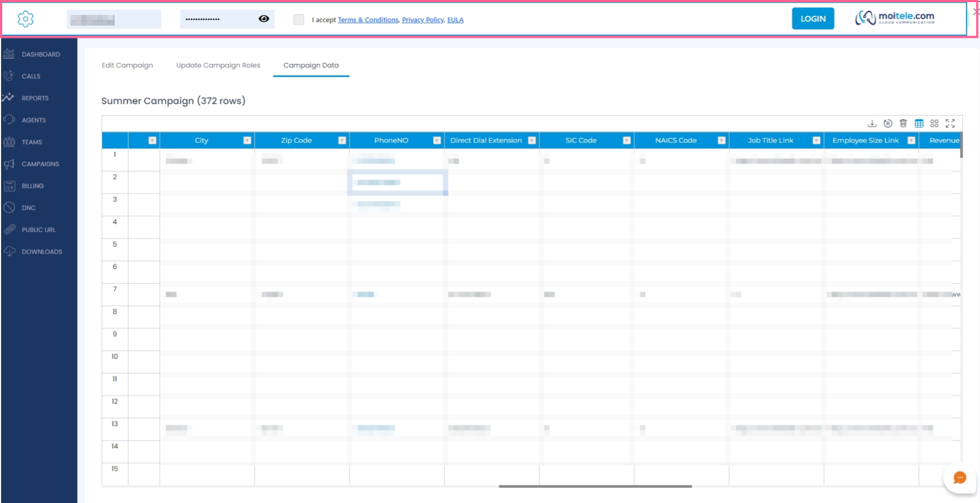The image size is (980, 503).
Task: Open the PhoneNO column filter dropdown
Action: pyautogui.click(x=437, y=141)
